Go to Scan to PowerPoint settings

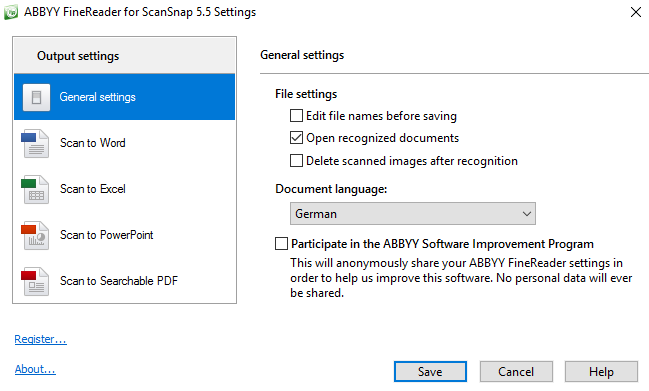(x=125, y=235)
